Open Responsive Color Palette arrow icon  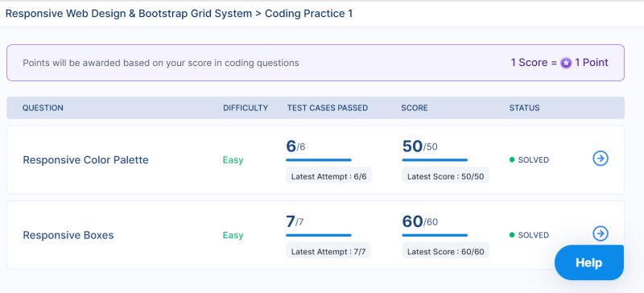point(601,159)
